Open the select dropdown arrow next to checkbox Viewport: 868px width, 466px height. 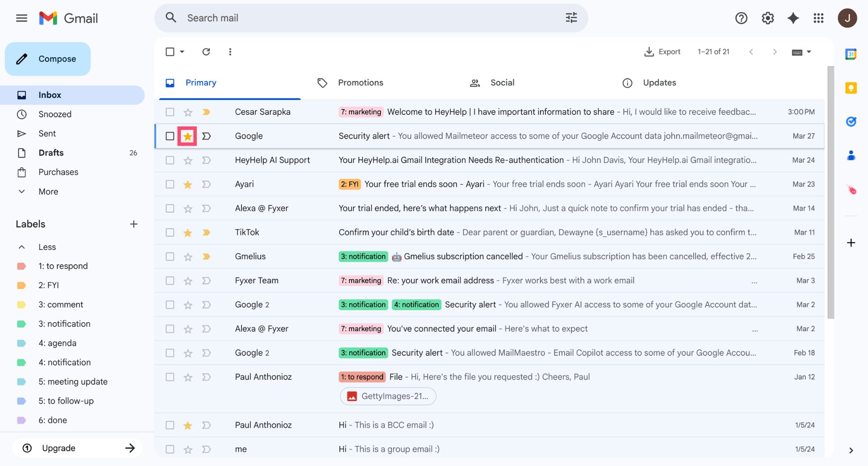pyautogui.click(x=182, y=52)
